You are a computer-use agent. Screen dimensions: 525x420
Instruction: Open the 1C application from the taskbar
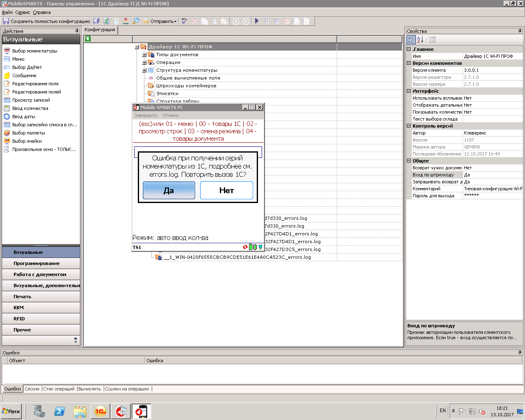pyautogui.click(x=100, y=411)
